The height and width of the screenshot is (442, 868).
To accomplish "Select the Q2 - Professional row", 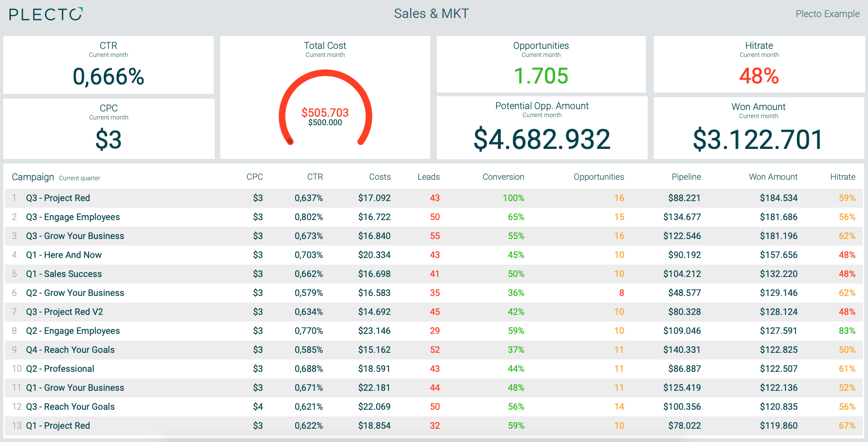I will point(434,369).
